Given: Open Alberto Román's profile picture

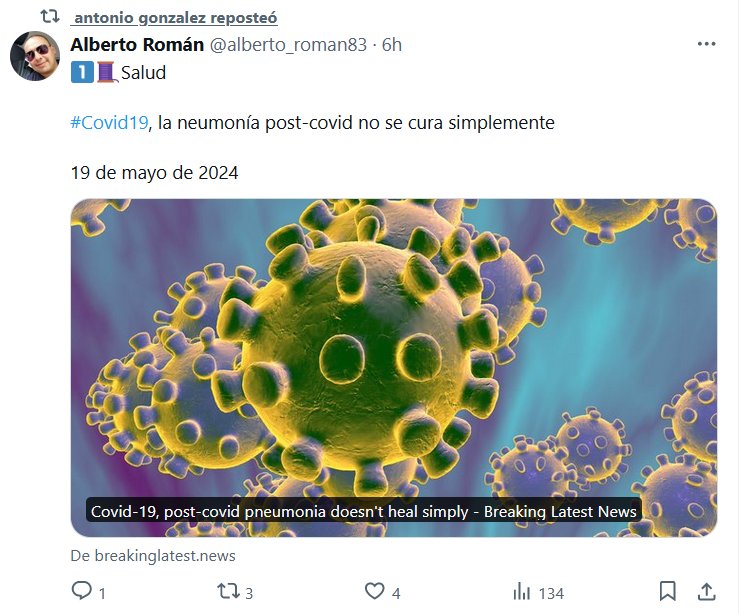Looking at the screenshot, I should (35, 56).
